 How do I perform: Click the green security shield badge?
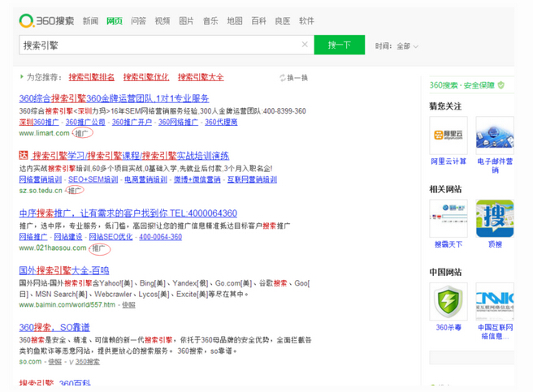pyautogui.click(x=501, y=85)
